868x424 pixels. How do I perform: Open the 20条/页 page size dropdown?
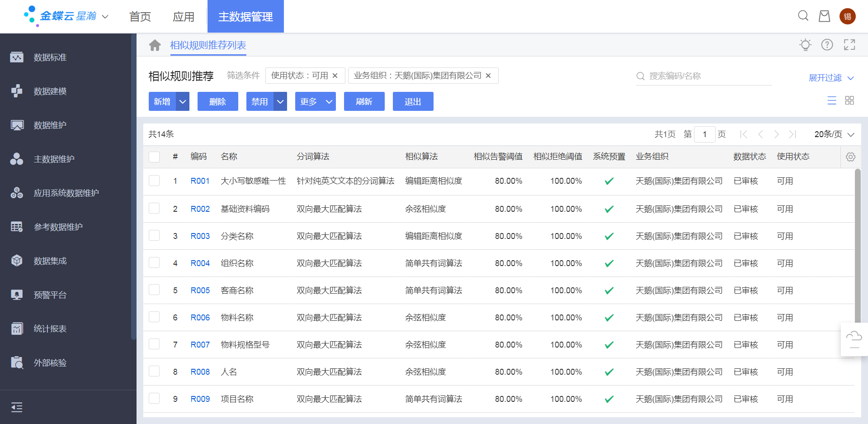[834, 134]
